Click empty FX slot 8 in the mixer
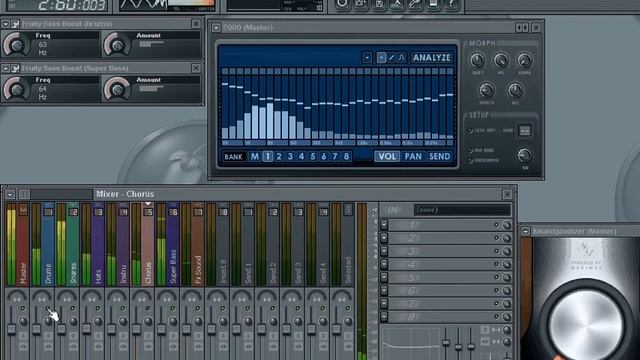Screen dimensions: 640x360 coord(441,317)
